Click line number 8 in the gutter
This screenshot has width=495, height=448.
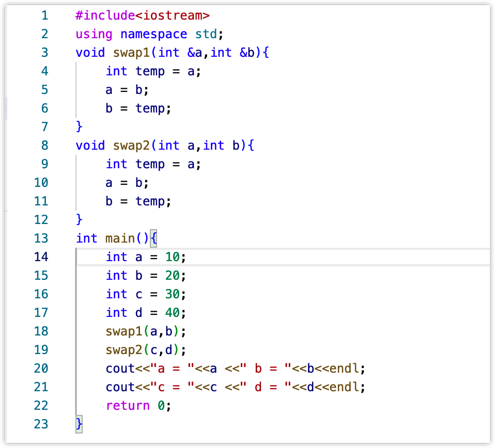(x=45, y=146)
